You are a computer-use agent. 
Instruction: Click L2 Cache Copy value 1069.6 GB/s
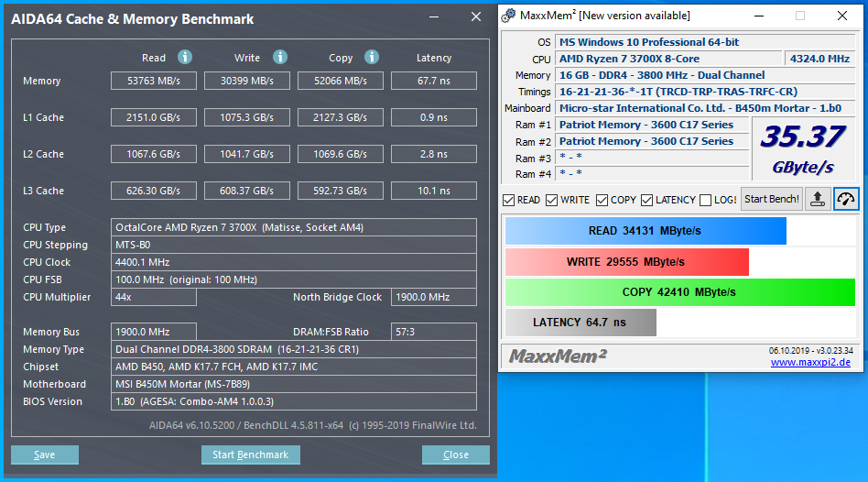click(x=341, y=154)
